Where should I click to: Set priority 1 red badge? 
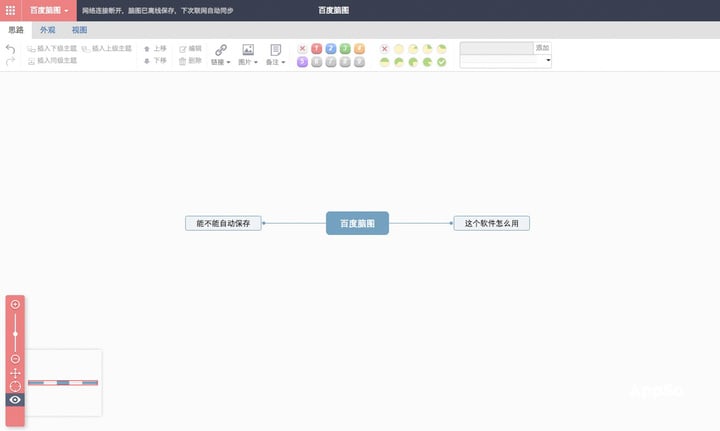tap(316, 49)
